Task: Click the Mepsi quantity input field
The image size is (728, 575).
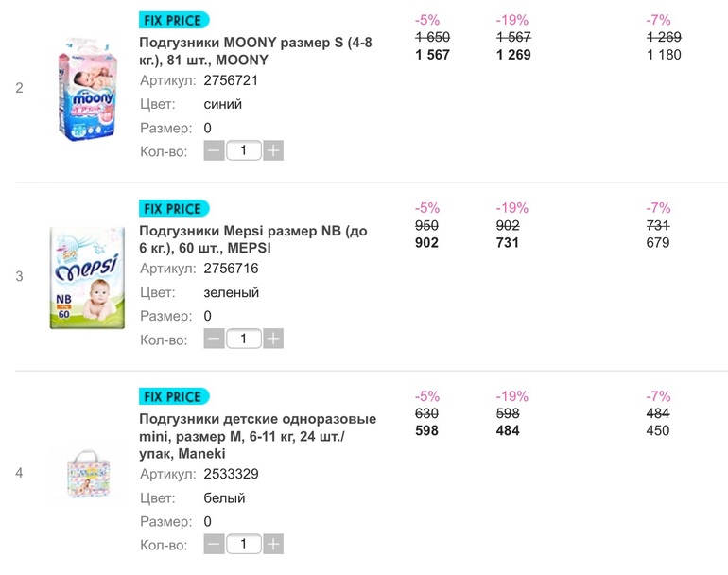Action: point(244,339)
